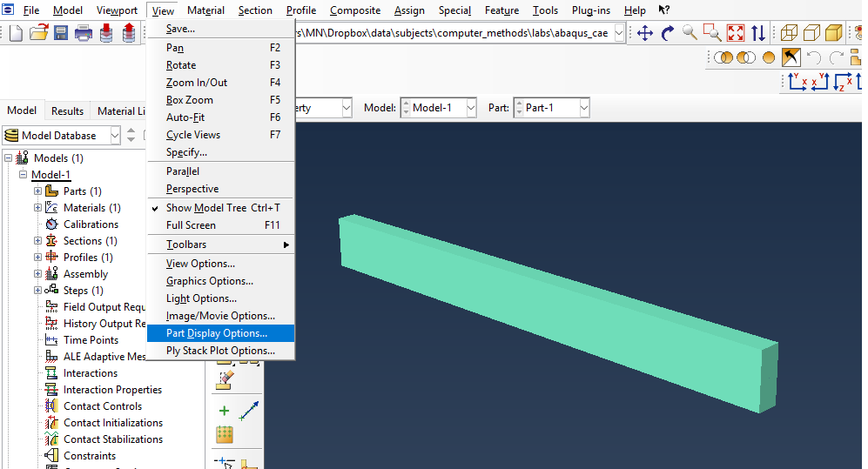This screenshot has height=469, width=868.
Task: Enable Perspective view mode
Action: [x=192, y=189]
